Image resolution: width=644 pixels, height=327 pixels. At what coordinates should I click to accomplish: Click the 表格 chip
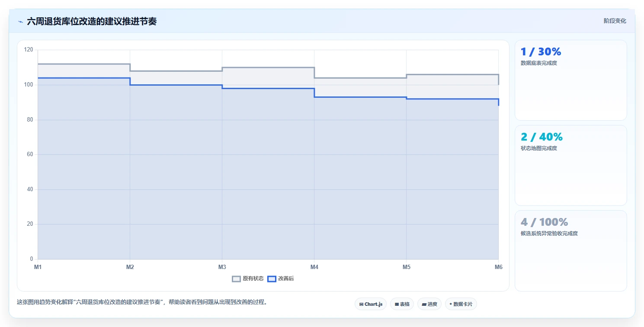point(402,304)
